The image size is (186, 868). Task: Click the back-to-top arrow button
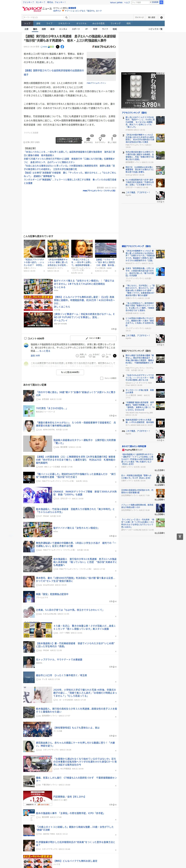click(x=180, y=536)
